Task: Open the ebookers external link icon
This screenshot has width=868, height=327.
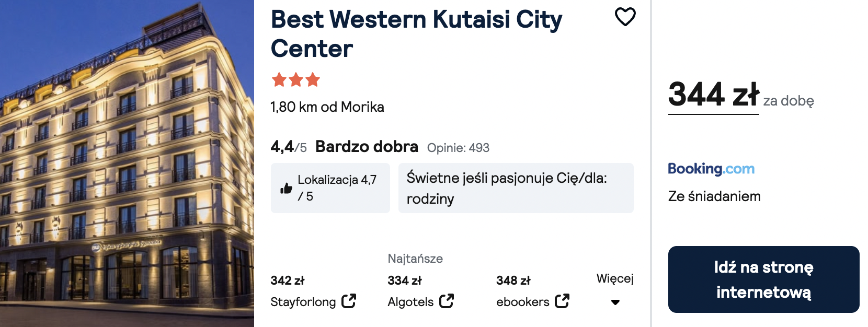Action: (x=562, y=301)
